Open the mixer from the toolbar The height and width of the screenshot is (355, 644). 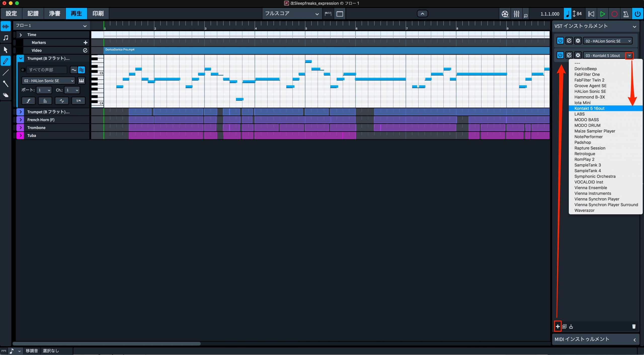coord(516,14)
